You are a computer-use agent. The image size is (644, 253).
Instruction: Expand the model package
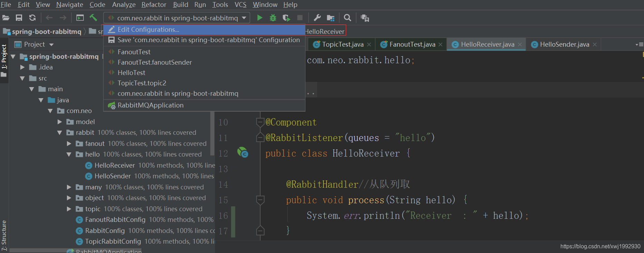click(x=60, y=122)
